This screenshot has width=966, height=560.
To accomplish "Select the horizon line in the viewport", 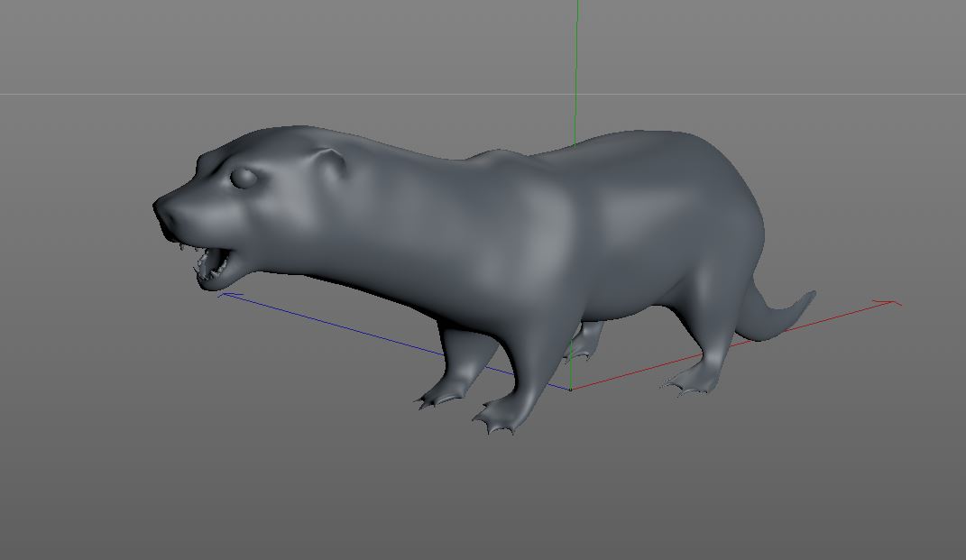I will click(x=483, y=95).
